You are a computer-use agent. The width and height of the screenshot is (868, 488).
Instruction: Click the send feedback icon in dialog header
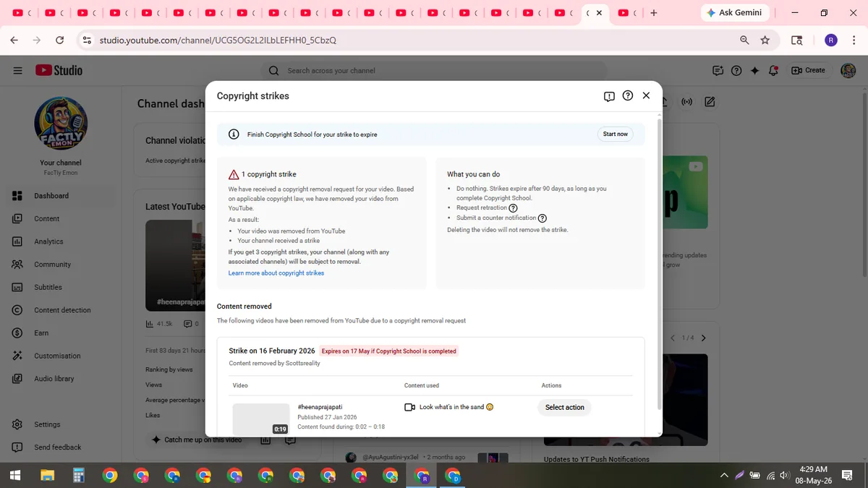[609, 96]
